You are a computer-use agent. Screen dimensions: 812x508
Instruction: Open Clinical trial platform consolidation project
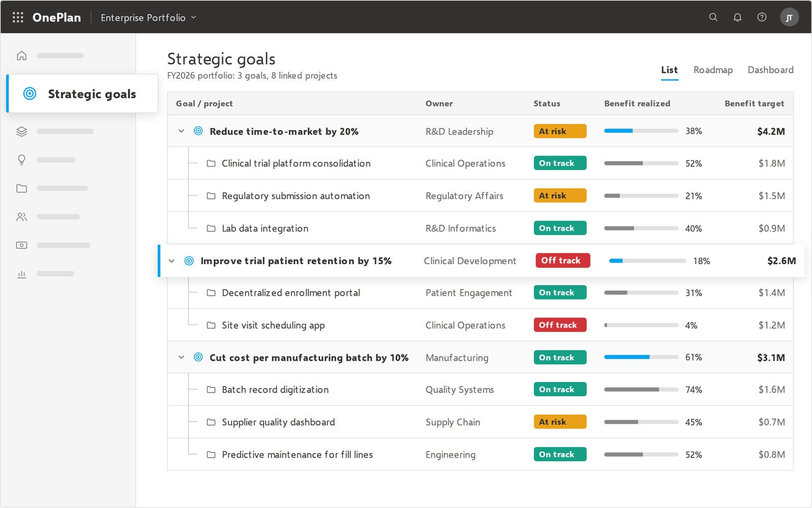click(x=296, y=163)
